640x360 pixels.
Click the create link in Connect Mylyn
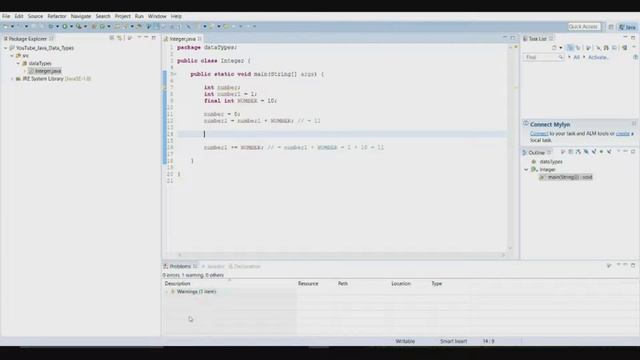(x=622, y=134)
